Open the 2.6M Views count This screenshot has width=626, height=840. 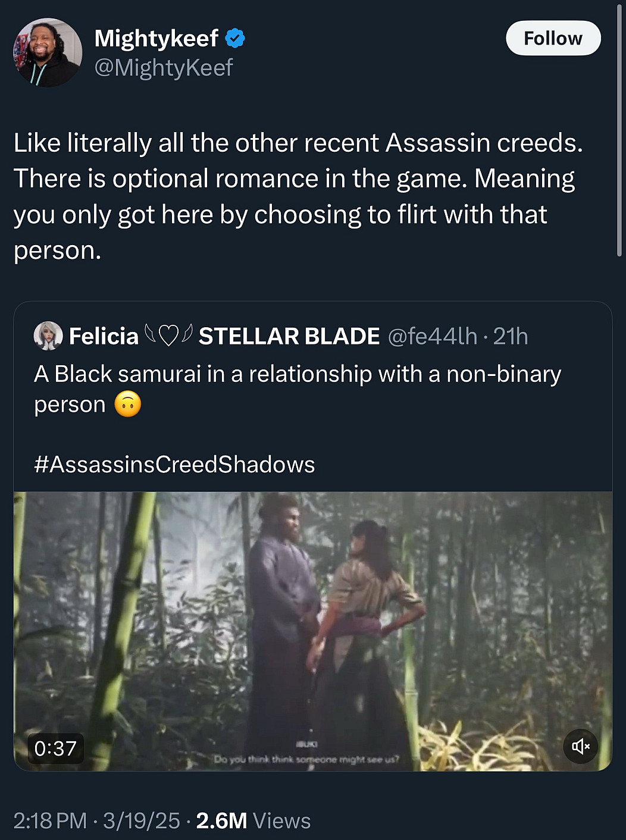tap(253, 821)
